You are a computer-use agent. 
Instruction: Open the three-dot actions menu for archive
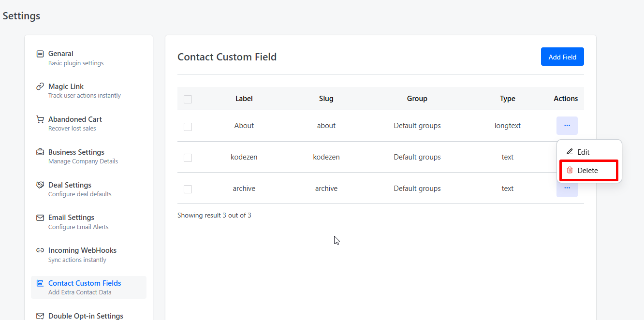[567, 188]
